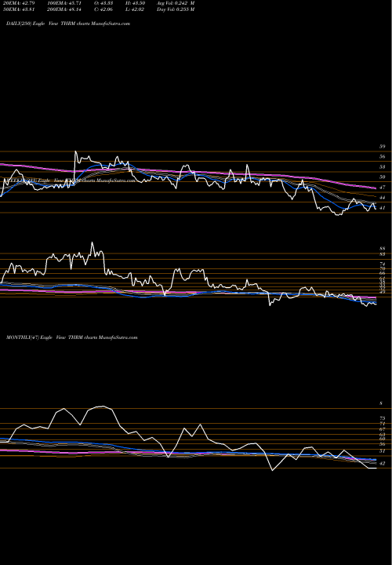
Task: Click the 74 price label on weekly axis
Action: tap(383, 264)
